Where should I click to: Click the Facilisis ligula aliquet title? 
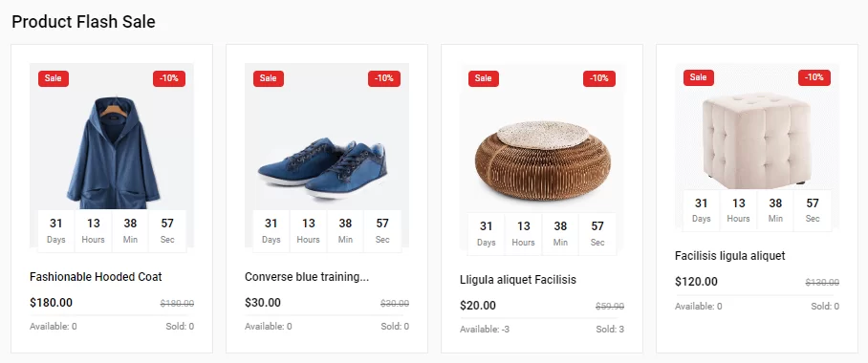coord(729,256)
